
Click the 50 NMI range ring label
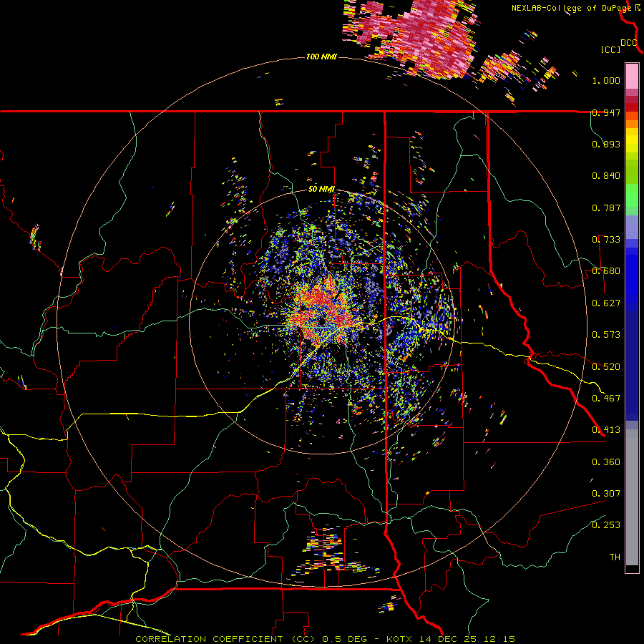(x=321, y=190)
